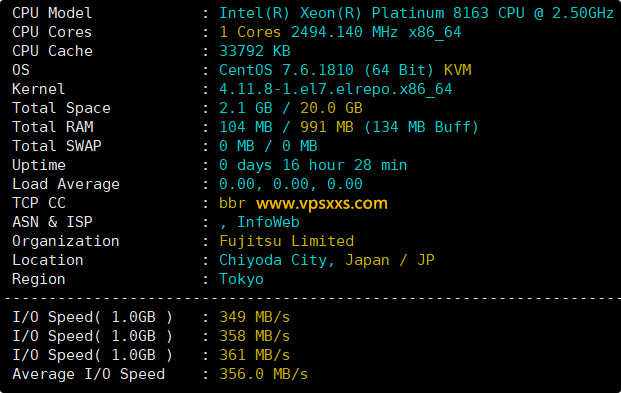Select the 2.1 GB / 20.0 GB value
This screenshot has height=393, width=621.
point(291,108)
